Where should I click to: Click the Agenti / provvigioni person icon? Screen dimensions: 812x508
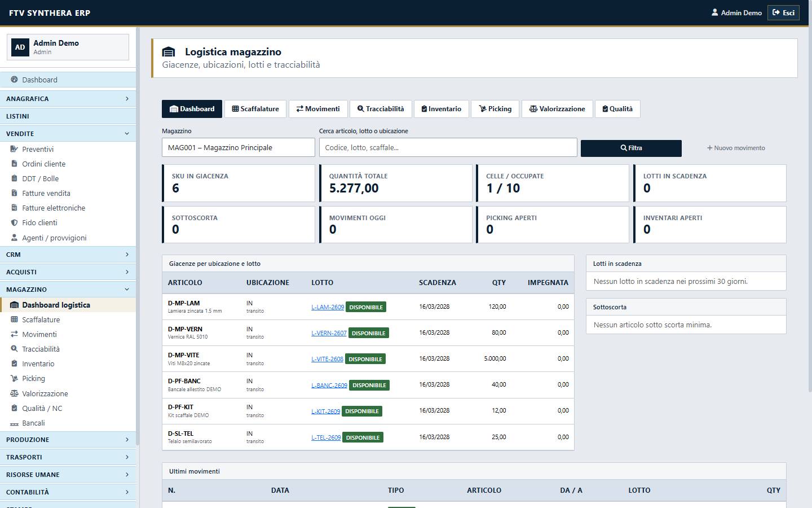point(14,238)
